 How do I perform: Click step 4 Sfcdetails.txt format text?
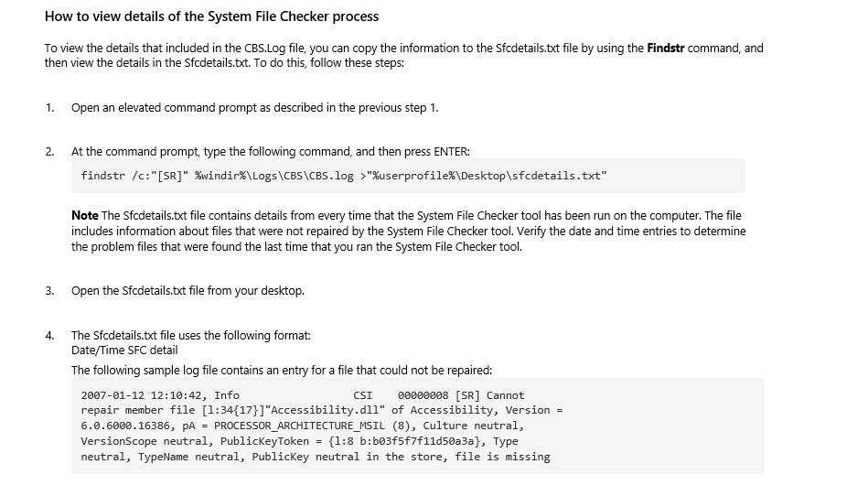(191, 336)
